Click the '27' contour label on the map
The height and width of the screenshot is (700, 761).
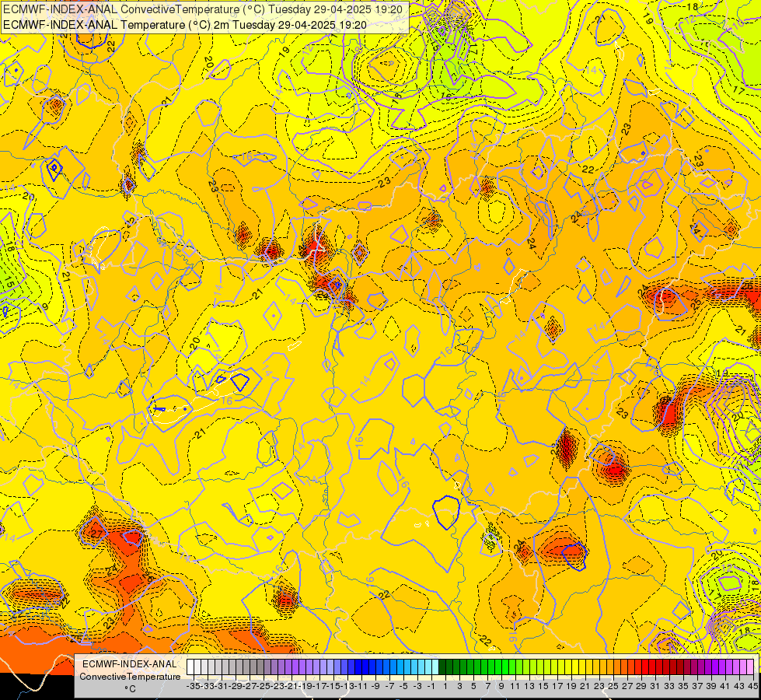click(x=97, y=534)
